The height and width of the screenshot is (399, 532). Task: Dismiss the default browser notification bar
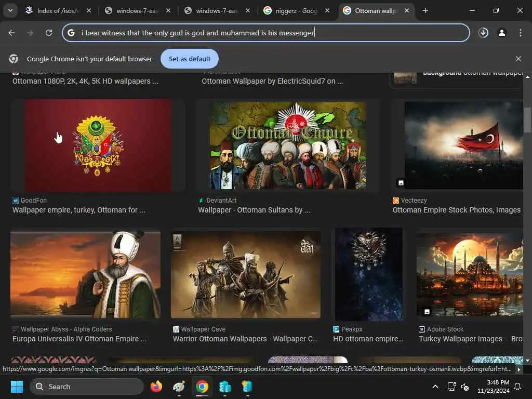(x=518, y=59)
